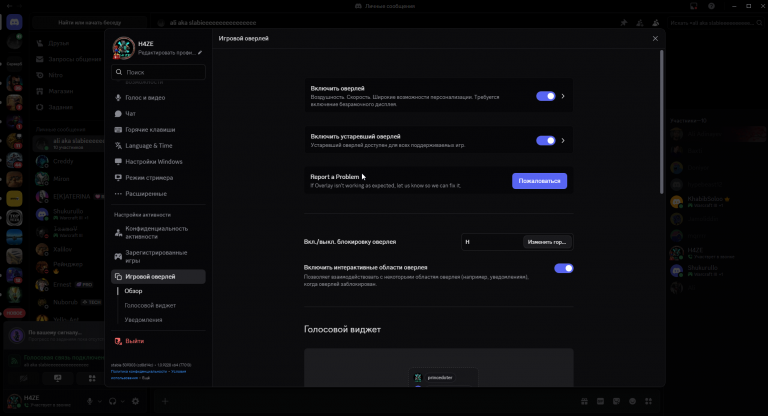Toggle the Включить устаревший оверлей switch
This screenshot has width=768, height=416.
tap(546, 141)
